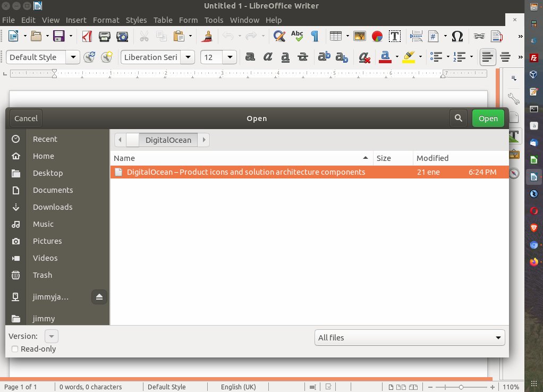This screenshot has width=543, height=392.
Task: Apply red Font Color swatch
Action: 385,57
